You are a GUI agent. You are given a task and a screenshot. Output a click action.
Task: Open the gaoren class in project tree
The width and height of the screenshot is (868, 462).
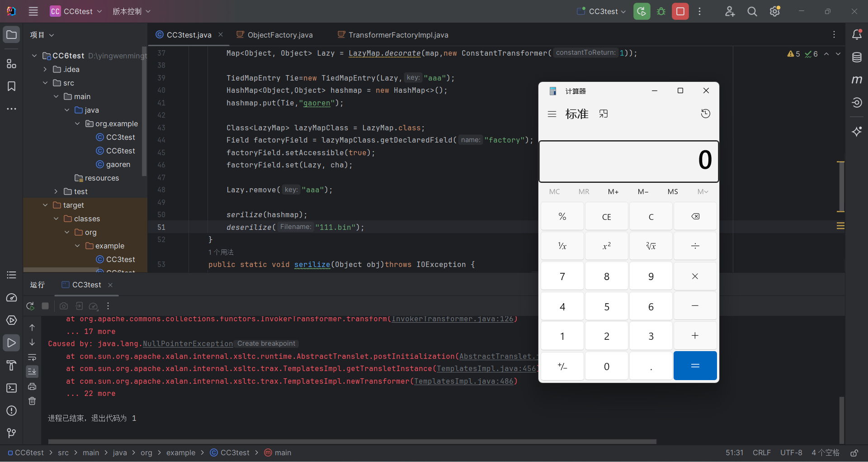tap(113, 164)
